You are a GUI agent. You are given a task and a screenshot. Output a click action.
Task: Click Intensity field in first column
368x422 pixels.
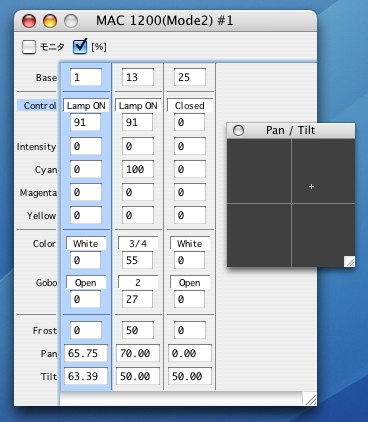[x=86, y=146]
